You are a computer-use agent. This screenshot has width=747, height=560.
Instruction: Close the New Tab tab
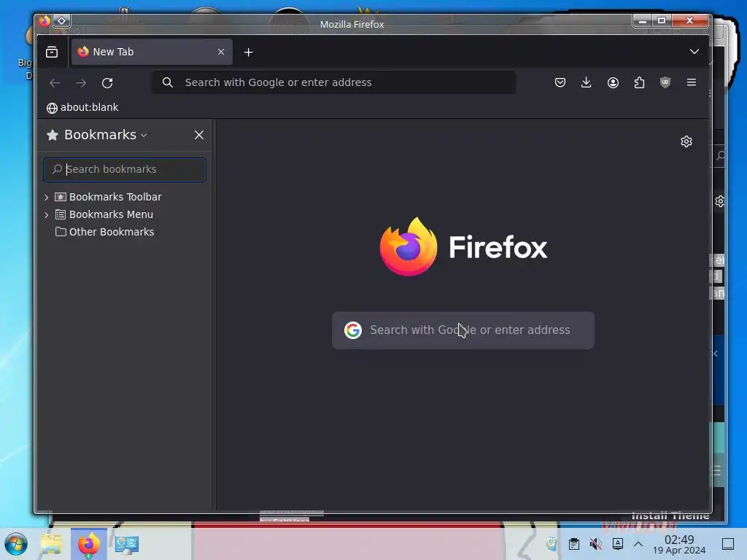(x=220, y=52)
